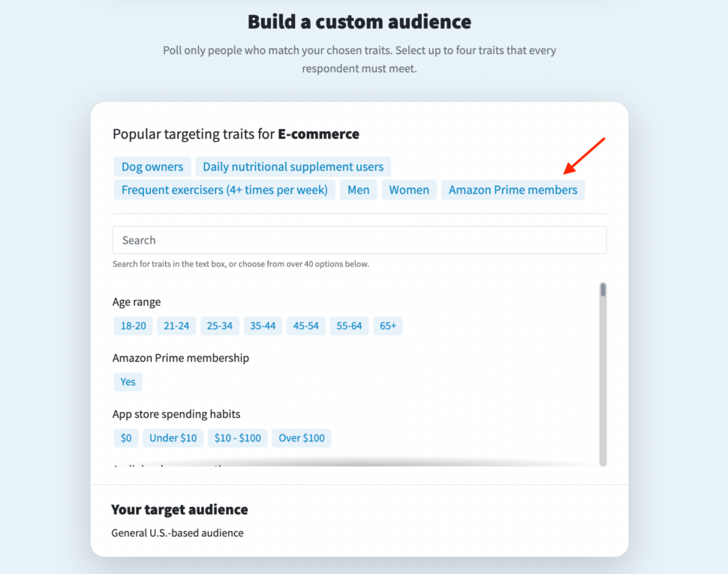
Task: Select the 35-44 age range
Action: point(263,326)
